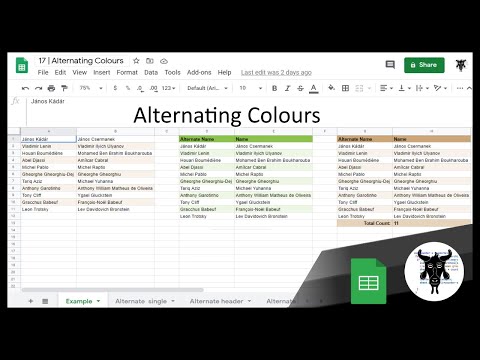Open the Data menu
Image resolution: width=480 pixels, height=360 pixels.
coord(151,72)
